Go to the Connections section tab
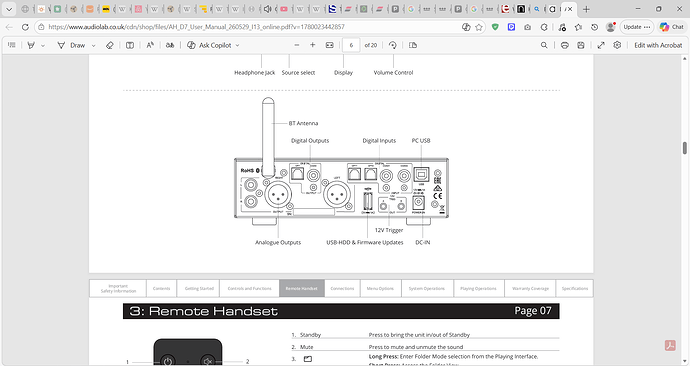Image resolution: width=690 pixels, height=366 pixels. (342, 289)
